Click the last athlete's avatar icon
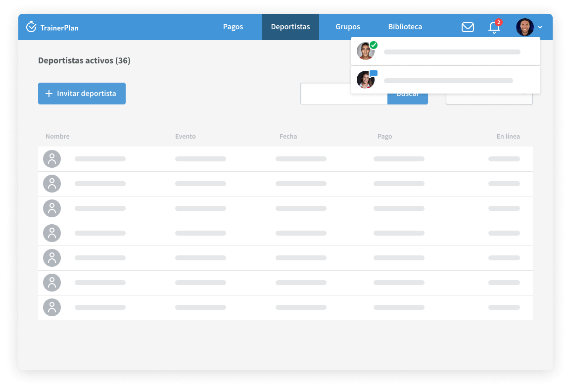This screenshot has width=570, height=392. 52,307
